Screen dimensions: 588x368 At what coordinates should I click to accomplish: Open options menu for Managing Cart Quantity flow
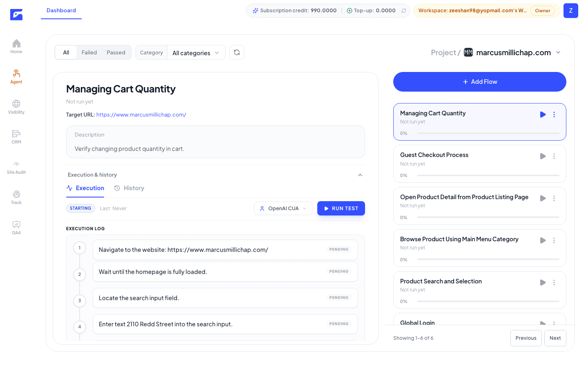point(554,114)
